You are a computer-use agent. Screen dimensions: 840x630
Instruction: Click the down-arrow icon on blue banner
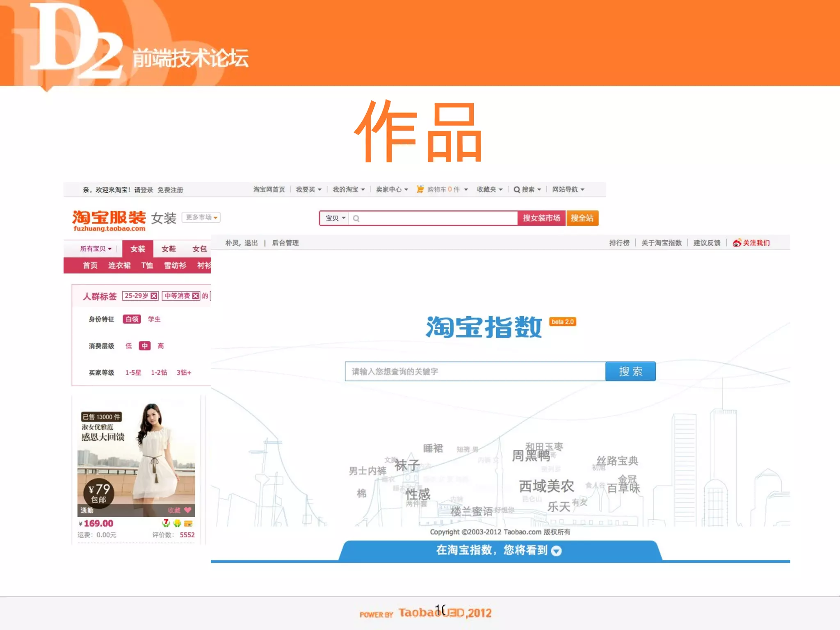[556, 550]
